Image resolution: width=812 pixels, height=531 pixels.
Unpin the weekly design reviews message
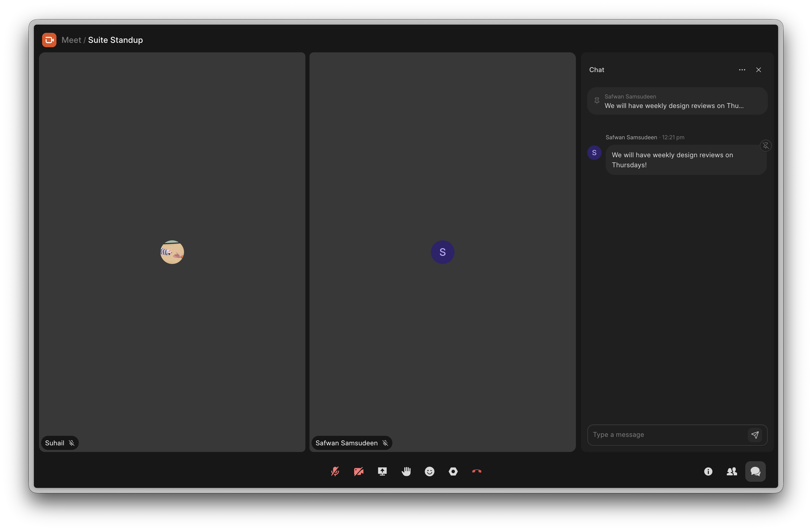[766, 146]
